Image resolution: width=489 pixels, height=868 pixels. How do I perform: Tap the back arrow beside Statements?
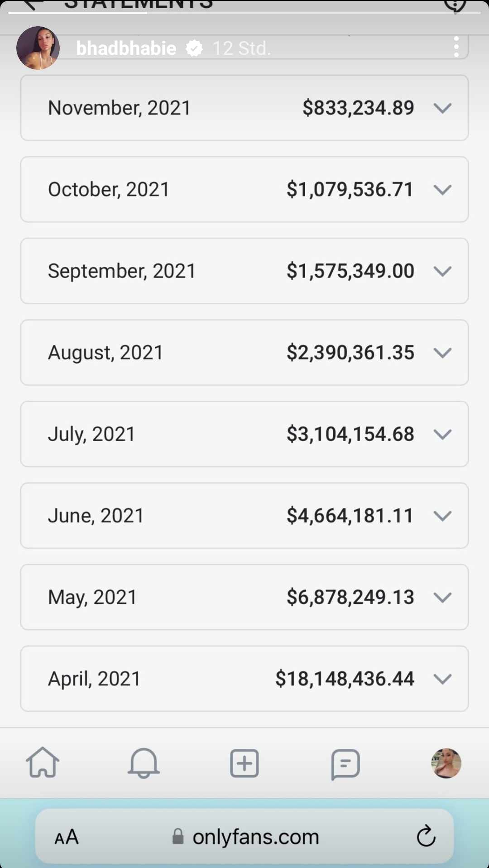(33, 5)
